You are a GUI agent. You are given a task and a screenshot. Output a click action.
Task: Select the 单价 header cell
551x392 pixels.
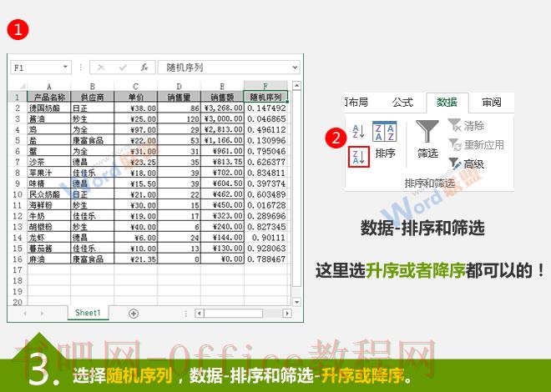pyautogui.click(x=135, y=98)
